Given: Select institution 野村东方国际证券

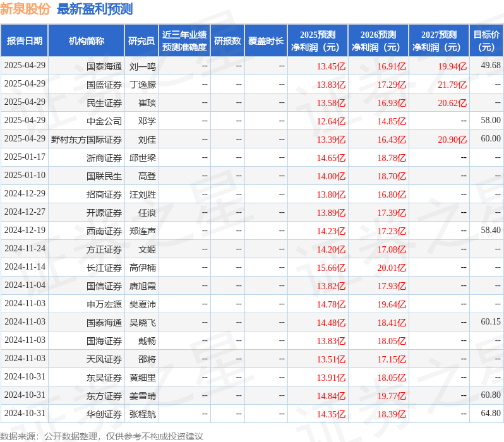Looking at the screenshot, I should (87, 140).
